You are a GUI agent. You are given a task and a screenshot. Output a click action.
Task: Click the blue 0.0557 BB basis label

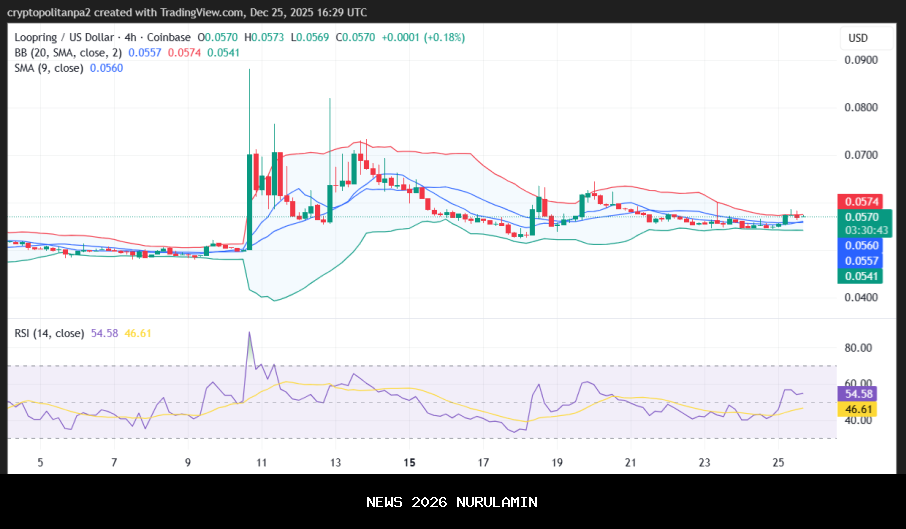(x=861, y=260)
